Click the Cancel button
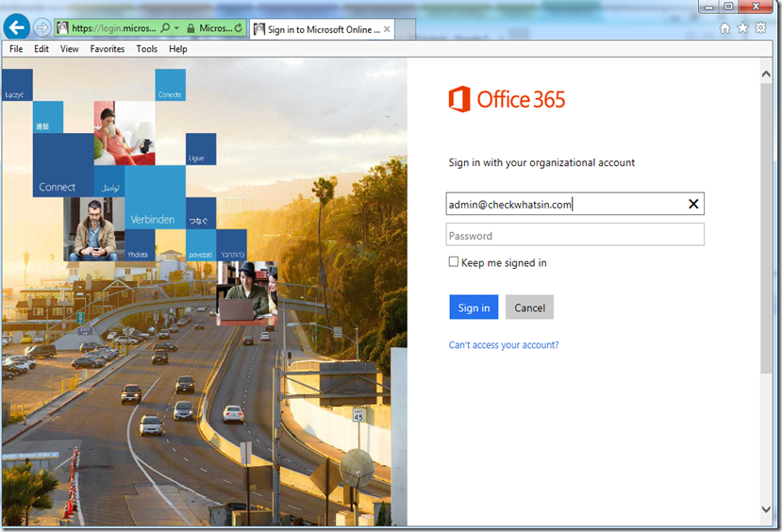782x532 pixels. click(529, 308)
